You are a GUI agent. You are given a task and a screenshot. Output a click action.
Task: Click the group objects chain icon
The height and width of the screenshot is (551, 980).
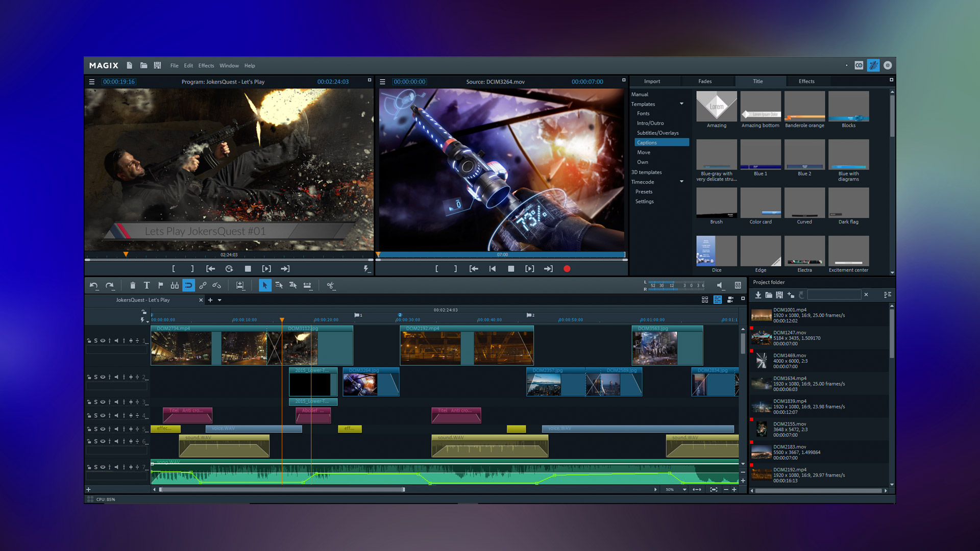203,285
